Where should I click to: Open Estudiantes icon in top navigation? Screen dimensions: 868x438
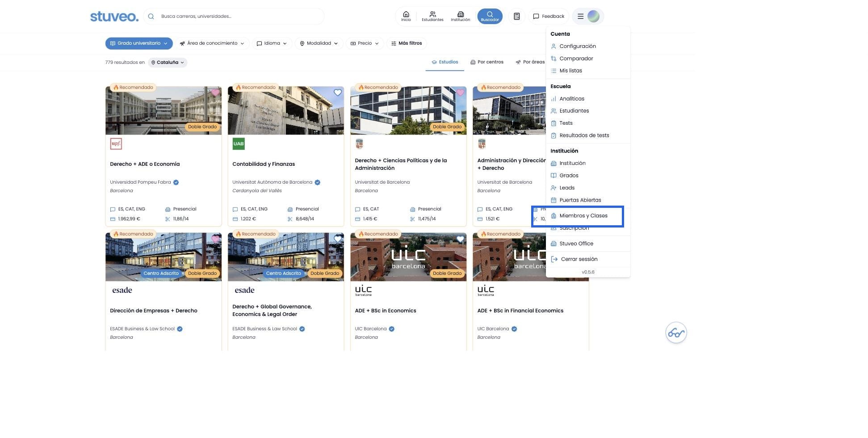pyautogui.click(x=432, y=16)
